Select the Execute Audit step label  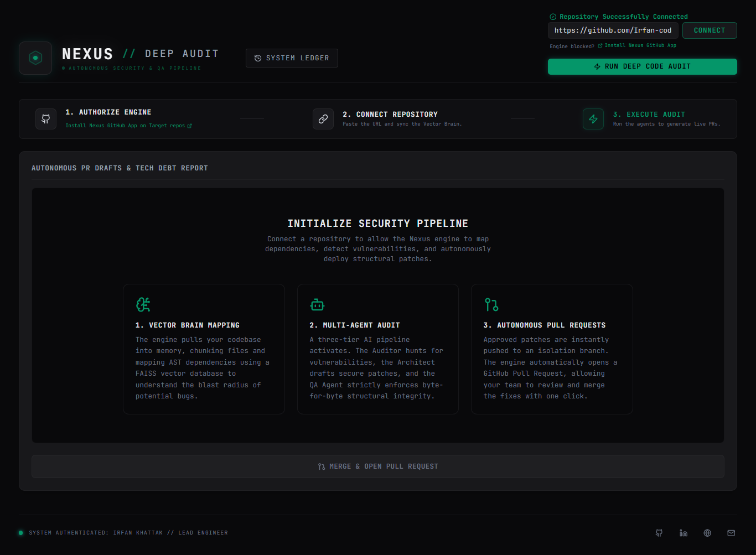649,115
